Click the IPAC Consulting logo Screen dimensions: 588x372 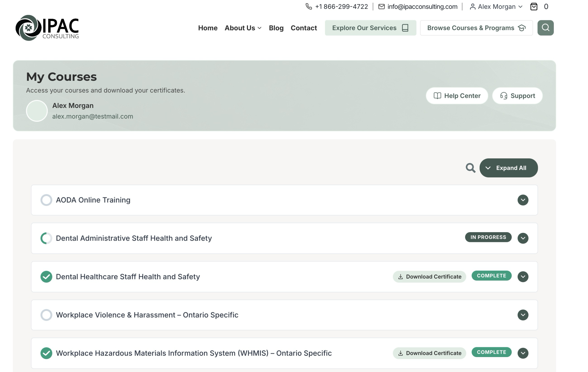(47, 28)
